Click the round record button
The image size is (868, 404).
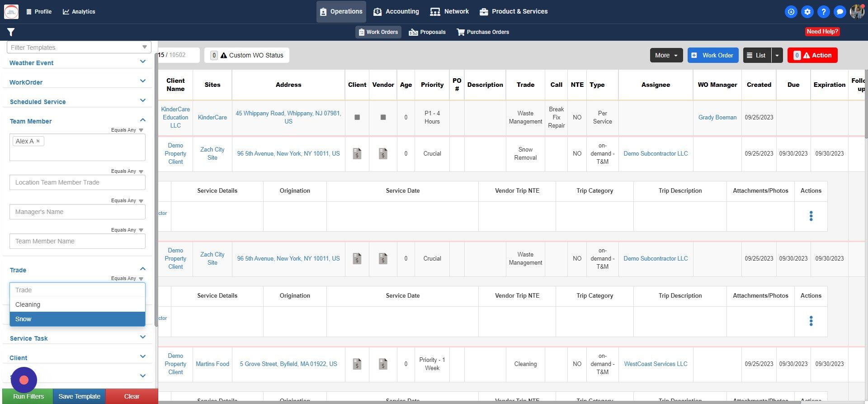point(24,380)
